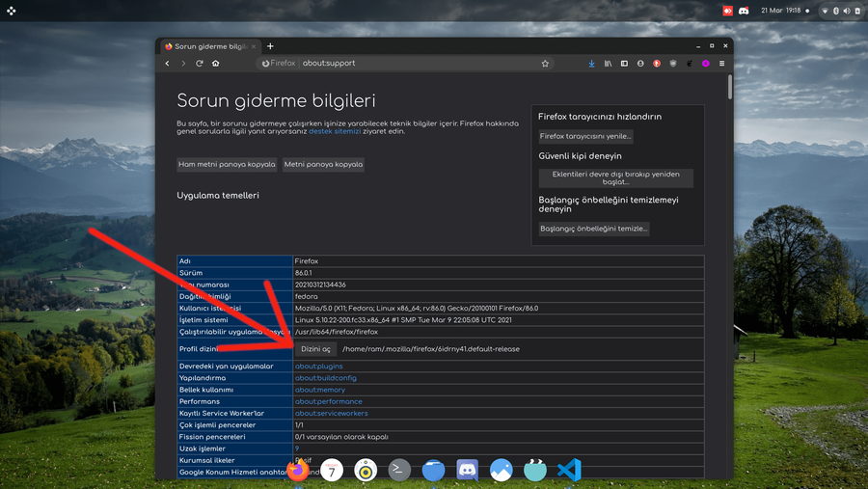This screenshot has width=868, height=489.
Task: Open the Files manager in the dock
Action: coord(433,470)
